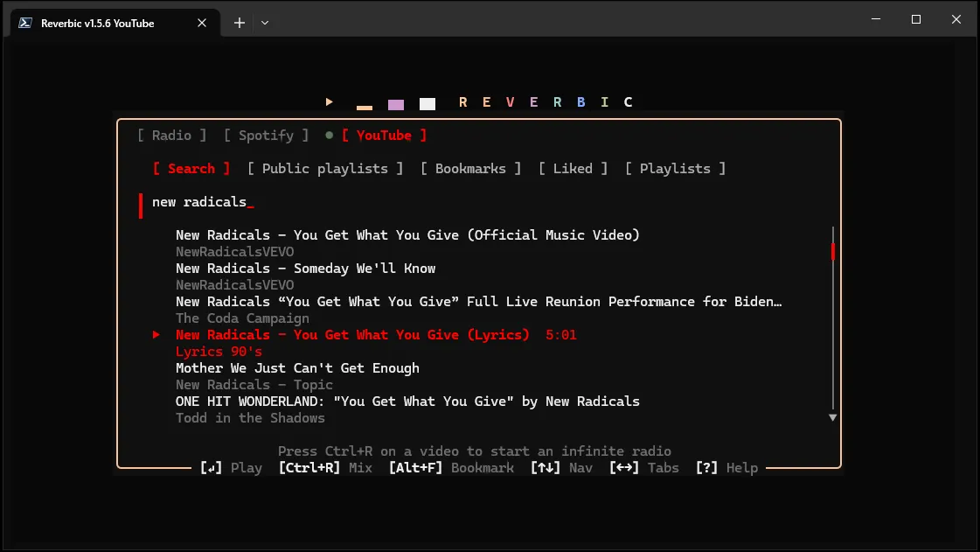Select the 'ONE HIT WONDERLAND' result
The width and height of the screenshot is (980, 552).
[x=407, y=402]
